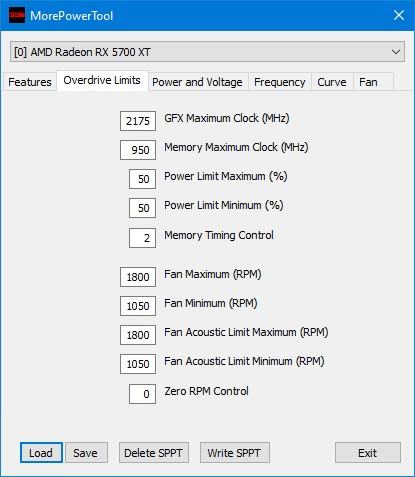Click the 'Fan Minimum (RPM)' label
This screenshot has width=415, height=477.
[x=211, y=303]
